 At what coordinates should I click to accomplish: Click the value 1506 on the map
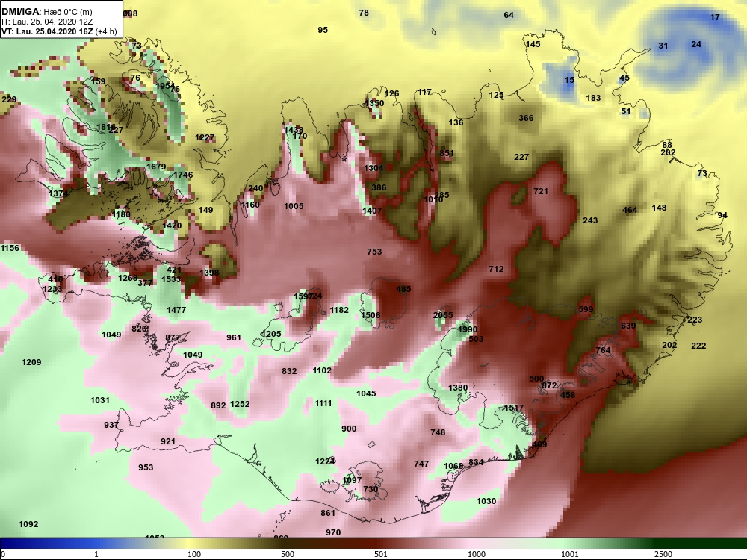371,315
